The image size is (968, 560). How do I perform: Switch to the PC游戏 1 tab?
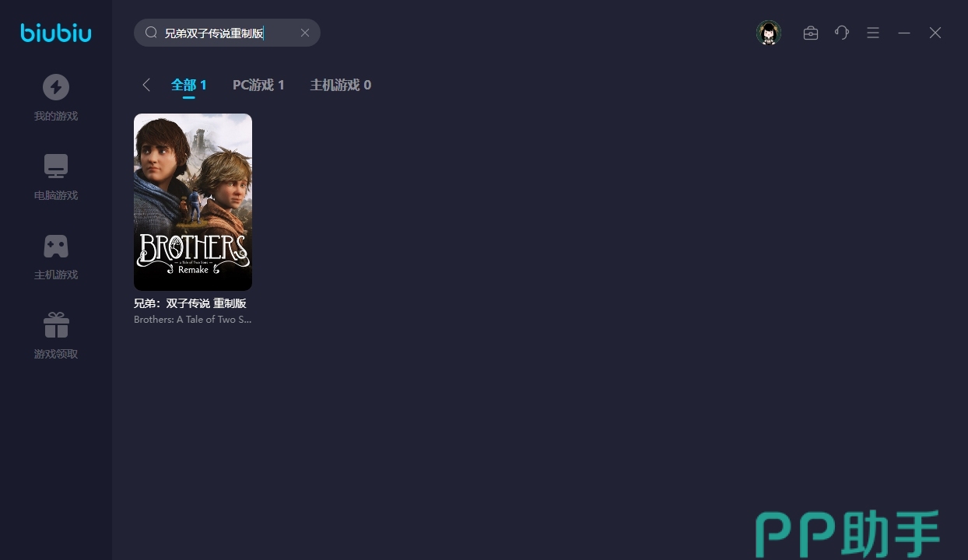pyautogui.click(x=258, y=85)
